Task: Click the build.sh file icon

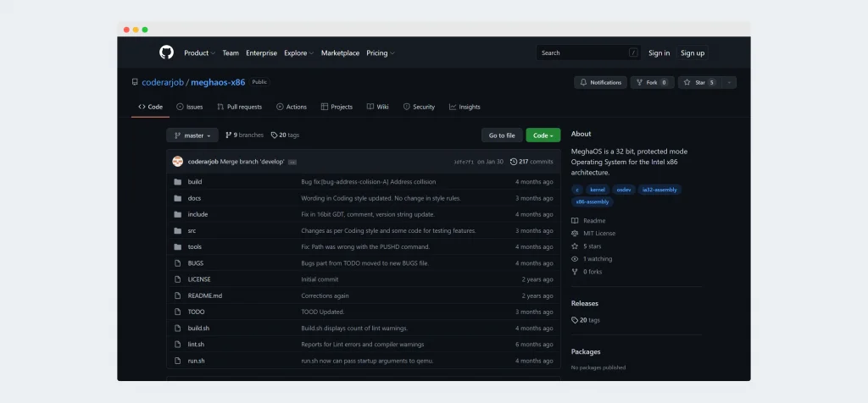Action: pos(178,328)
